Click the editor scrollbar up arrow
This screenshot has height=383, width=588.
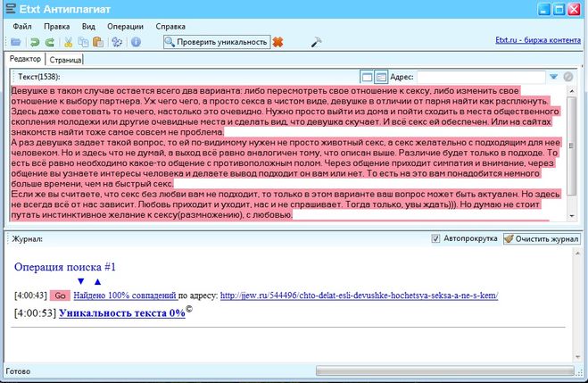[x=572, y=91]
